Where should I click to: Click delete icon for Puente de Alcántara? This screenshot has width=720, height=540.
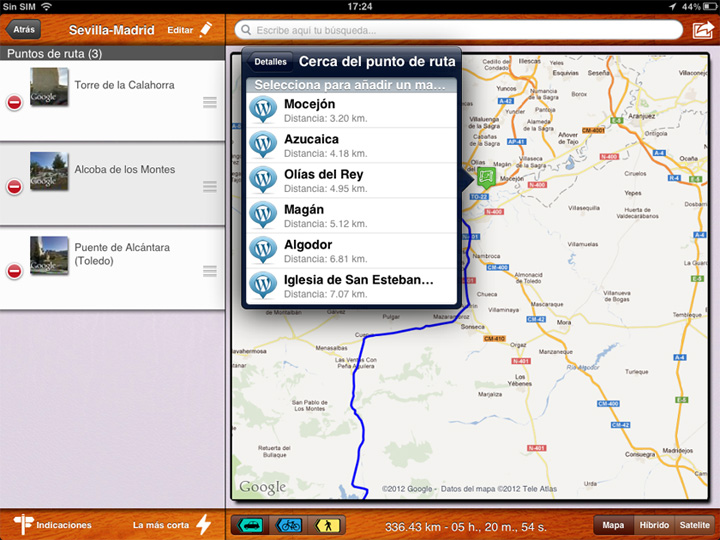point(14,271)
